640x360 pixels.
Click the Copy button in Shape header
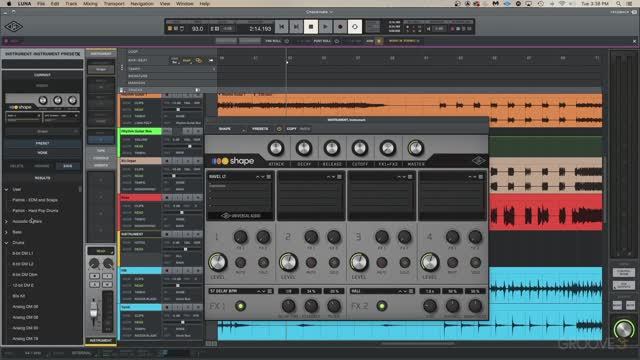coord(291,129)
